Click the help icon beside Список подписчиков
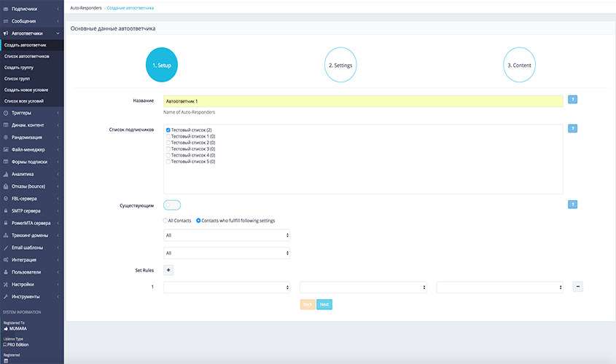The height and width of the screenshot is (364, 616). pos(572,129)
